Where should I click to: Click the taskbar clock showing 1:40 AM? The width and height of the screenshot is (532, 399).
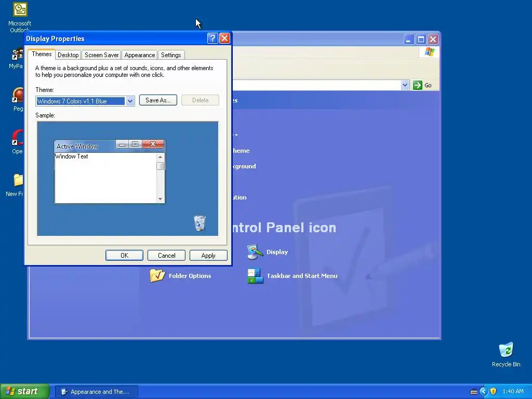pos(513,391)
